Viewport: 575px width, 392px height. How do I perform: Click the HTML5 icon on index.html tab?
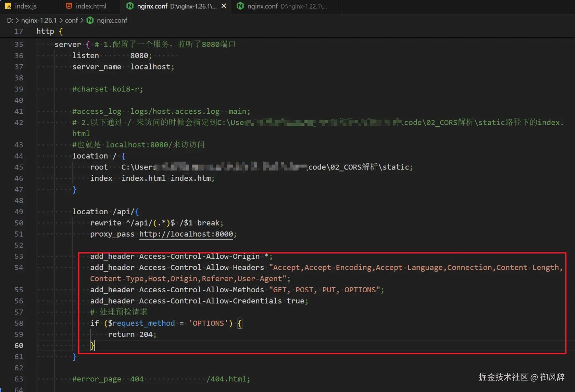click(69, 6)
